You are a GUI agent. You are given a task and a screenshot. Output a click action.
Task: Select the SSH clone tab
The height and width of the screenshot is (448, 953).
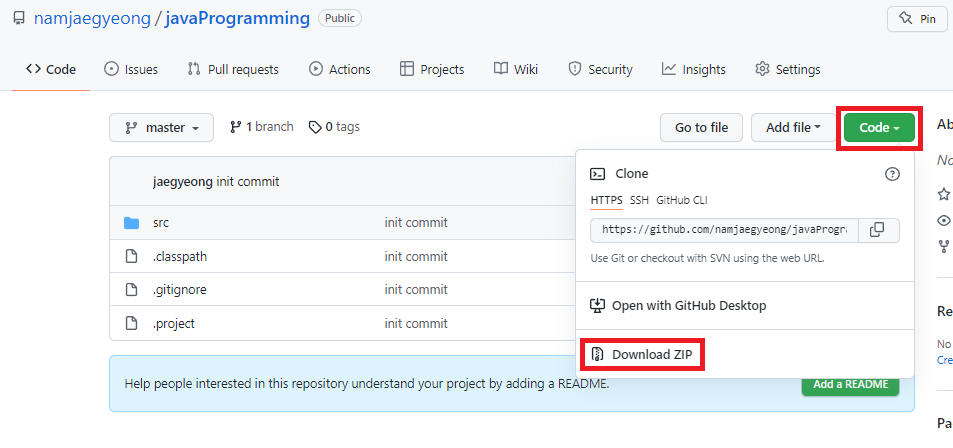[x=639, y=201]
